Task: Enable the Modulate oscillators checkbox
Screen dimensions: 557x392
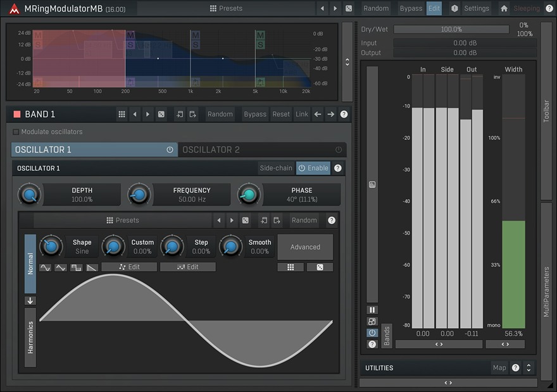Action: click(x=16, y=132)
